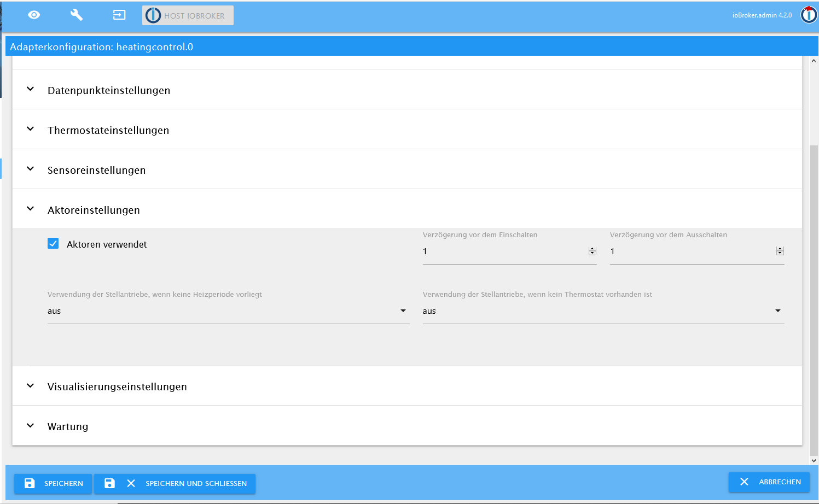
Task: Click the Verzögerung vor dem Einschalten stepper arrows
Action: pos(593,251)
